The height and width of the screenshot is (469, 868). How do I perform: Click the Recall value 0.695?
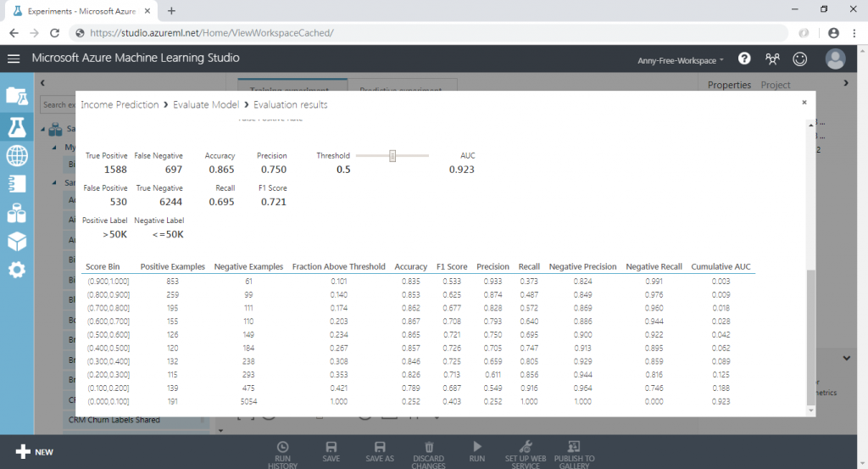221,202
